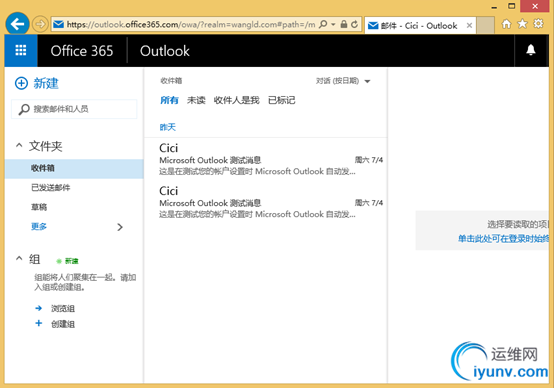Click the 搜索邮件和人员 search field
554x388 pixels.
(x=74, y=109)
